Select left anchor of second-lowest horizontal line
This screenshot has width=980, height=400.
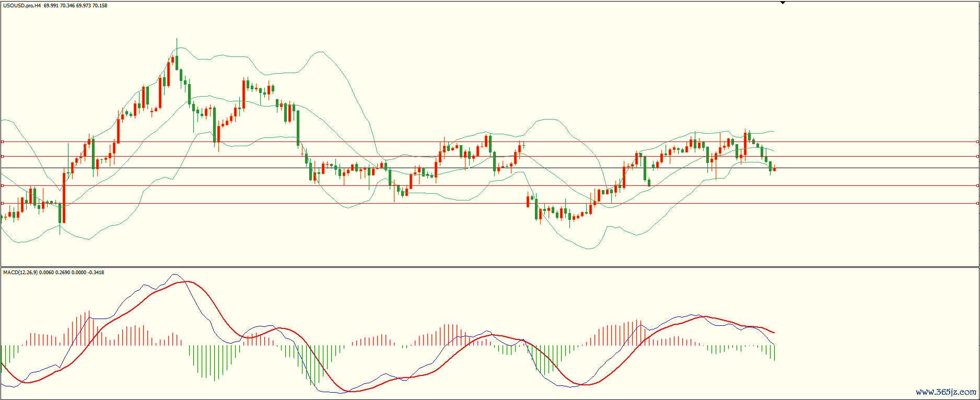pos(2,185)
